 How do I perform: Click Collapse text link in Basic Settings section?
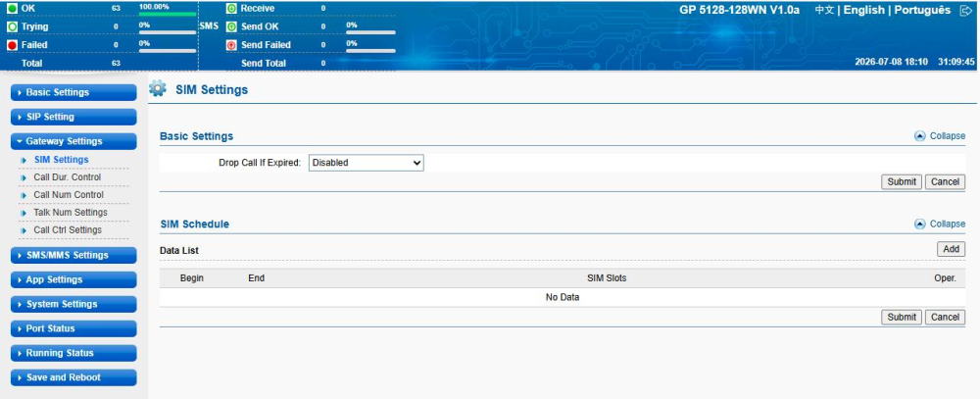click(948, 136)
